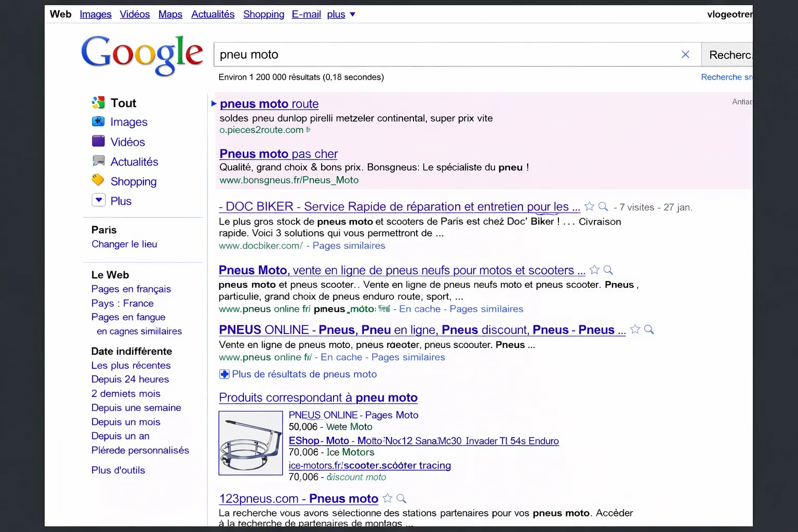Open EShop-Moto product link
The height and width of the screenshot is (532, 798).
pyautogui.click(x=424, y=441)
